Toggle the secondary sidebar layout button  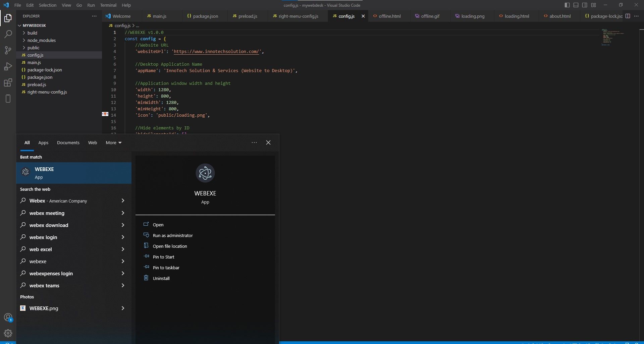(x=585, y=5)
